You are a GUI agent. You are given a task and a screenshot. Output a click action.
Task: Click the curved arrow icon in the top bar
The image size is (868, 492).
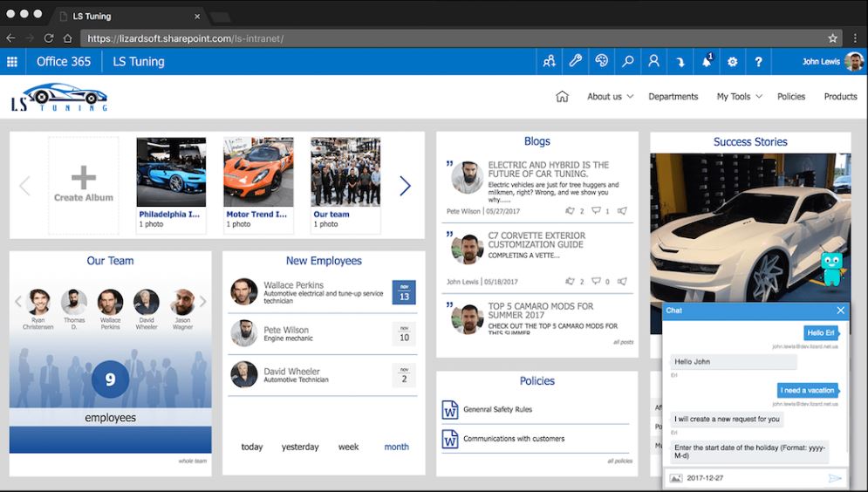tap(680, 61)
